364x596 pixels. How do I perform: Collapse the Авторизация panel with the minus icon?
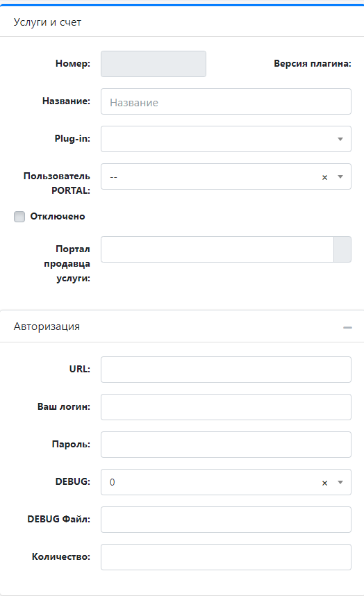point(347,327)
